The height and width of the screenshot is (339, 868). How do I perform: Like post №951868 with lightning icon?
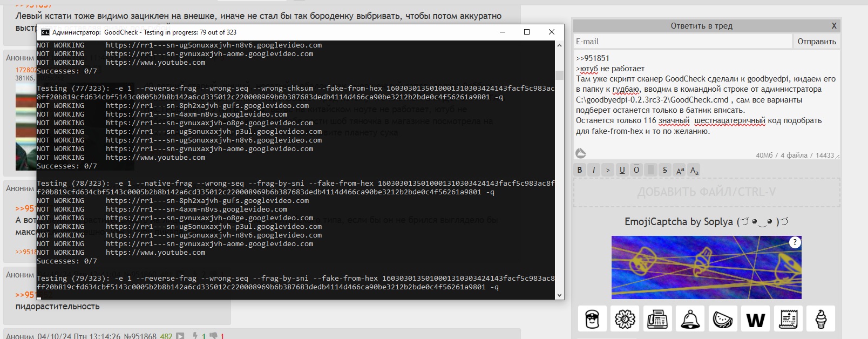195,336
